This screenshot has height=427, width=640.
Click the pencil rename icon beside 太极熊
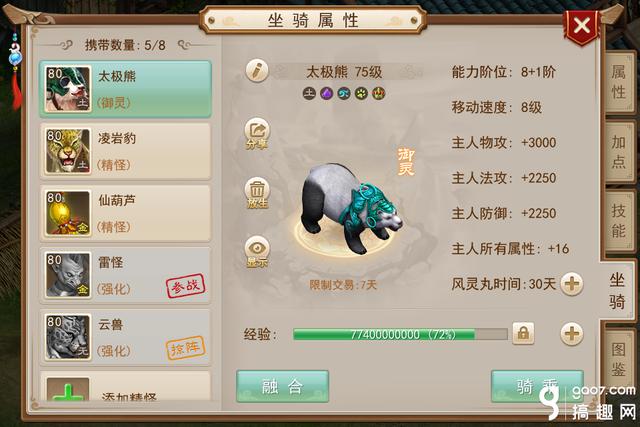(x=257, y=71)
